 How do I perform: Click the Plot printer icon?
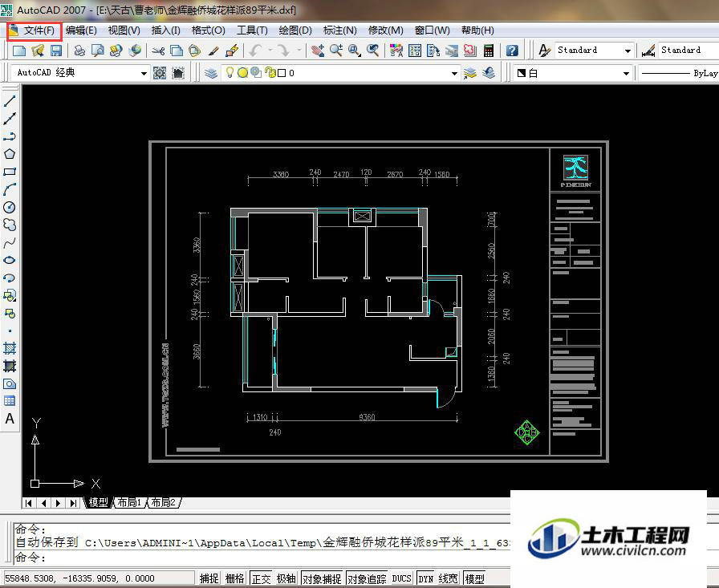(79, 51)
